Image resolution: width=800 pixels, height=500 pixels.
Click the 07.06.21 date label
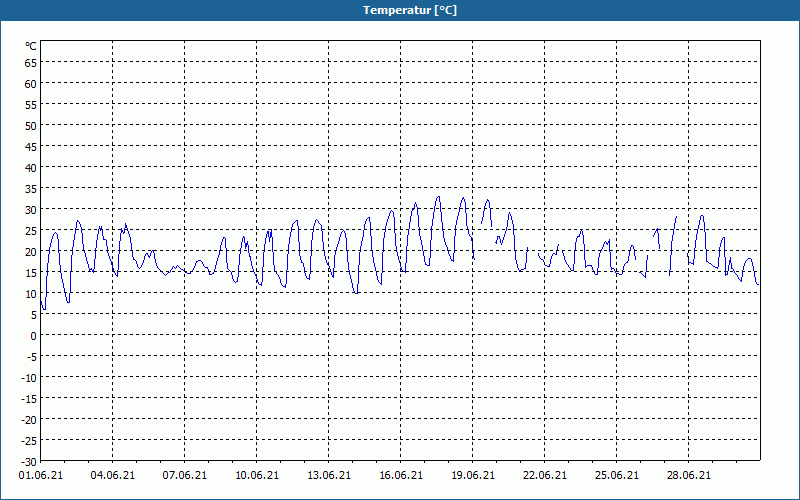(185, 475)
